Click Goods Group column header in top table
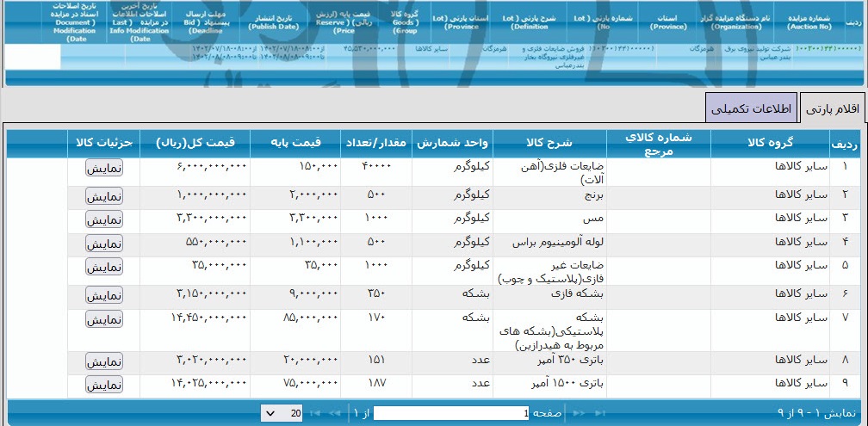 (406, 22)
